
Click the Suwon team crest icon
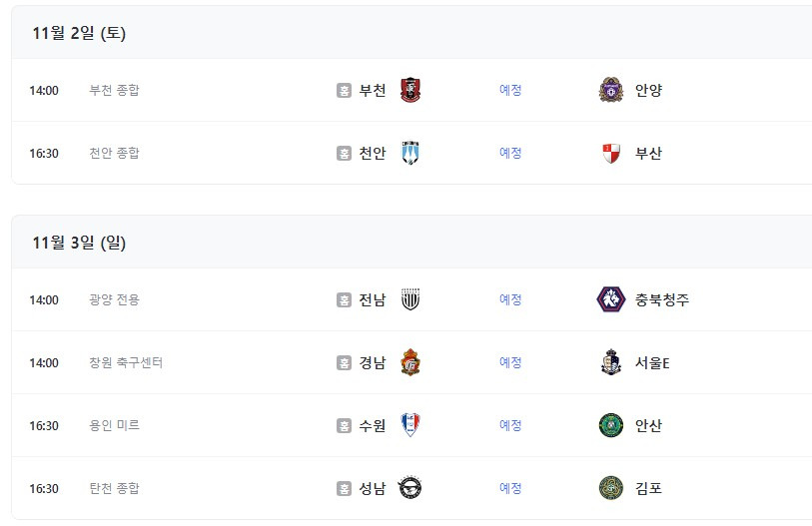coord(410,425)
